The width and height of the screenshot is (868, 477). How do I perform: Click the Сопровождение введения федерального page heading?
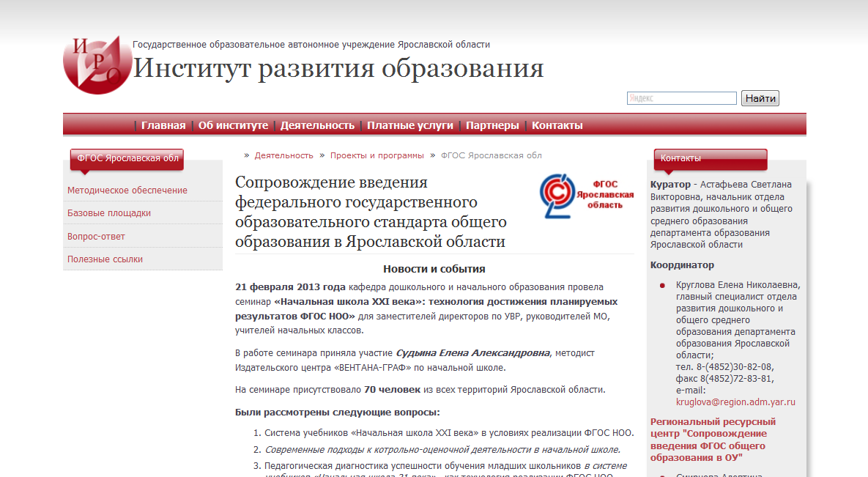click(371, 212)
